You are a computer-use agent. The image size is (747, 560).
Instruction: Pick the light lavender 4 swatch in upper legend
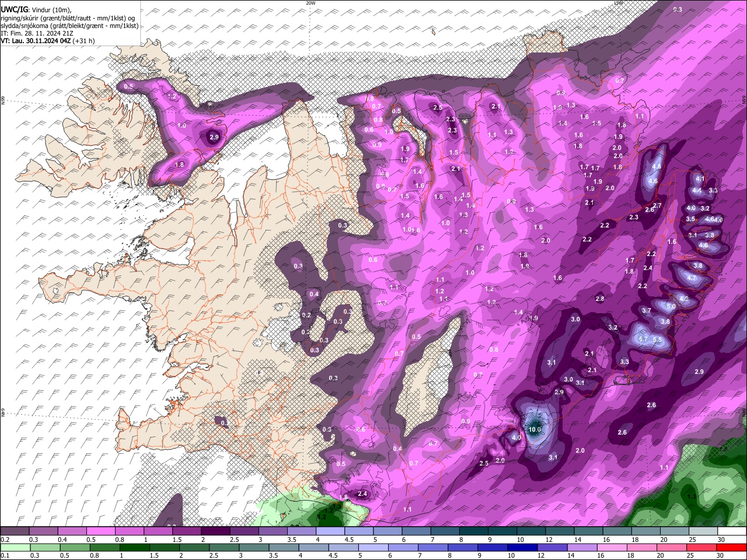point(330,531)
